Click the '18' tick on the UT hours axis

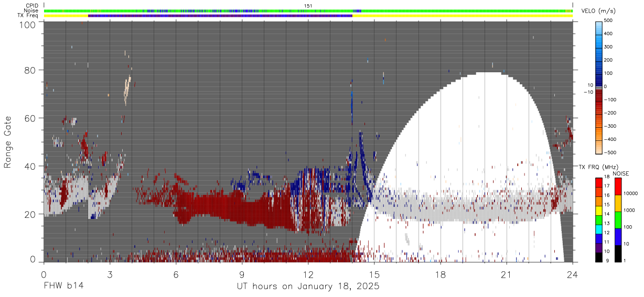click(x=441, y=274)
